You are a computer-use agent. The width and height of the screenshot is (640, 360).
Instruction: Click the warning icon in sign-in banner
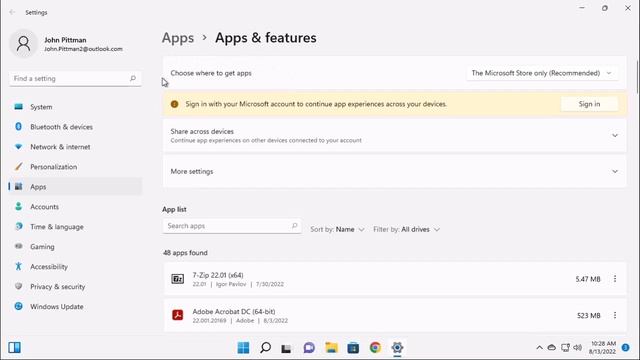pyautogui.click(x=174, y=104)
